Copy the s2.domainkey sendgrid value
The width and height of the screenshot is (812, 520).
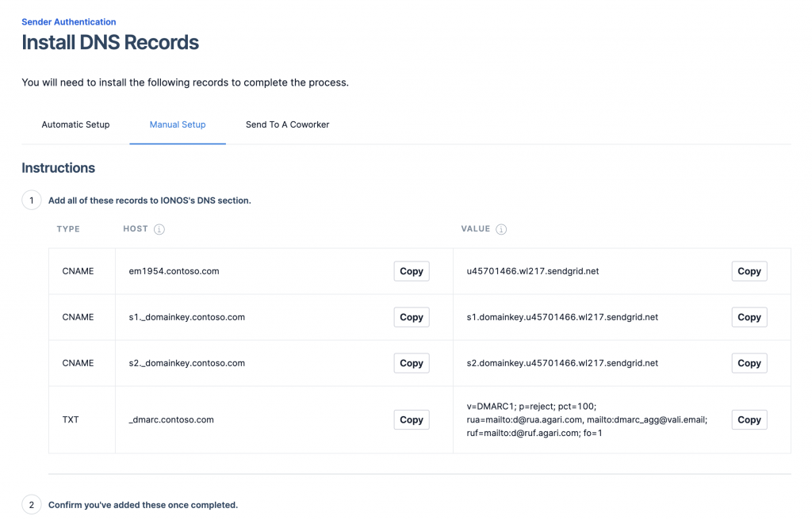click(x=749, y=363)
